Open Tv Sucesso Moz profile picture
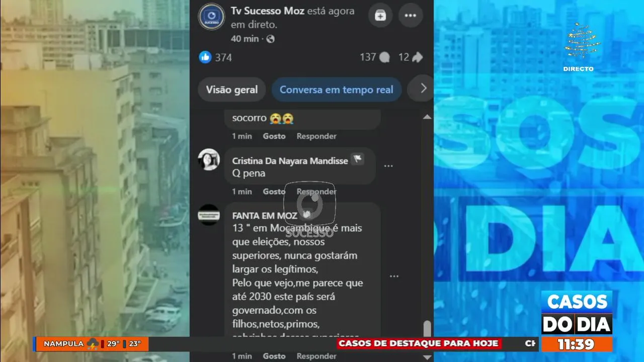The height and width of the screenshot is (362, 644). tap(211, 17)
